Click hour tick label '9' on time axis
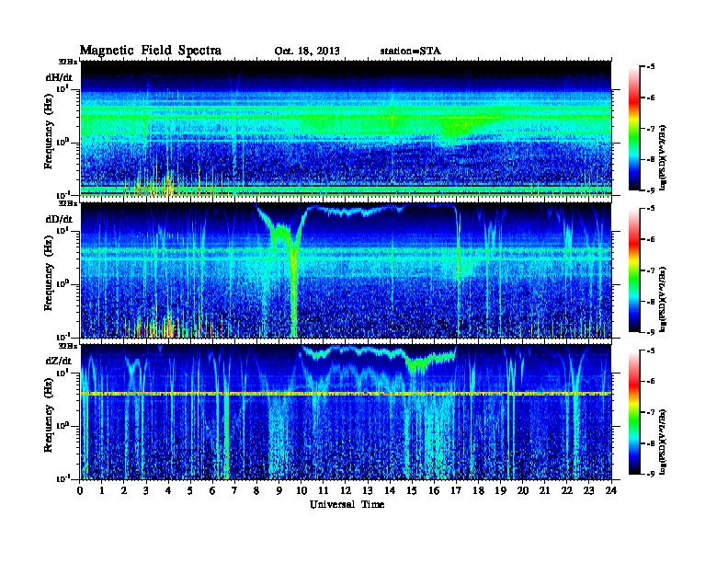 [x=279, y=490]
